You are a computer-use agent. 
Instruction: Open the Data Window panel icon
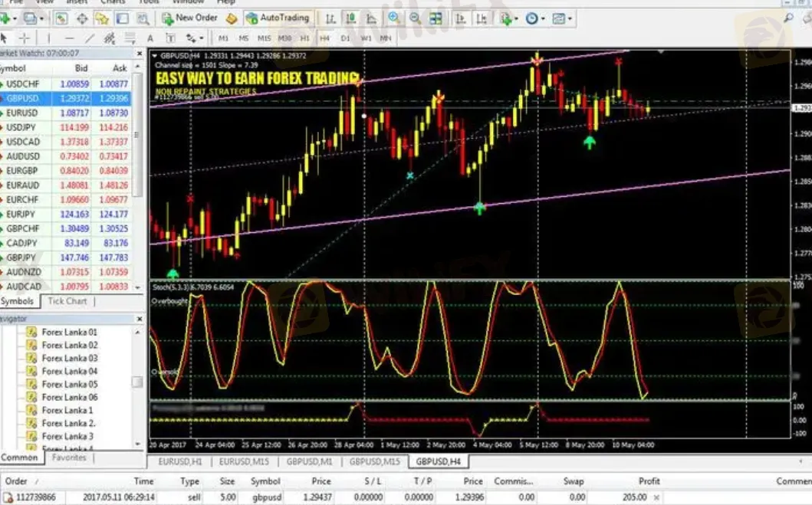tap(82, 19)
